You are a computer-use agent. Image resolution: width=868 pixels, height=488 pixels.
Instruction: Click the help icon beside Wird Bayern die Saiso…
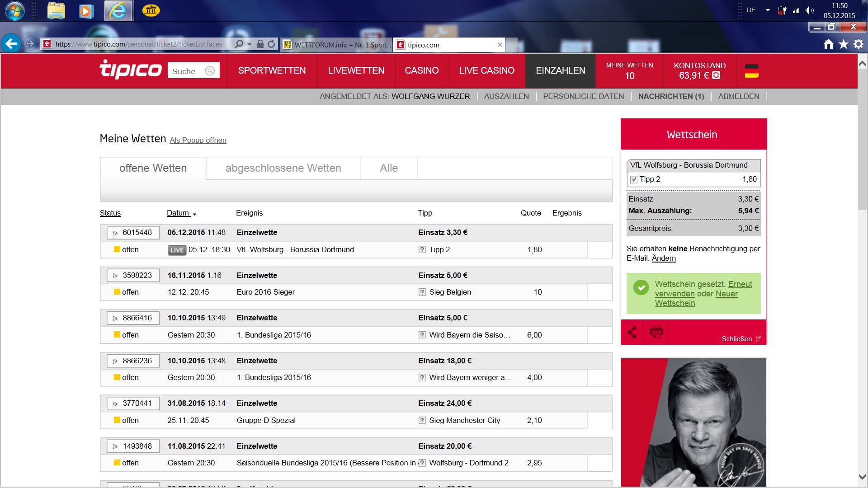[x=422, y=335]
